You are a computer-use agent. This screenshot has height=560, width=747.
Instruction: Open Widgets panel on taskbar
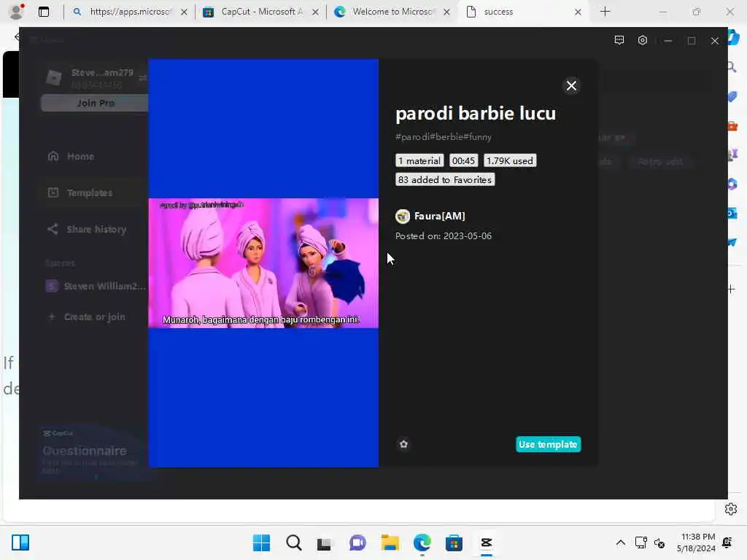[20, 542]
